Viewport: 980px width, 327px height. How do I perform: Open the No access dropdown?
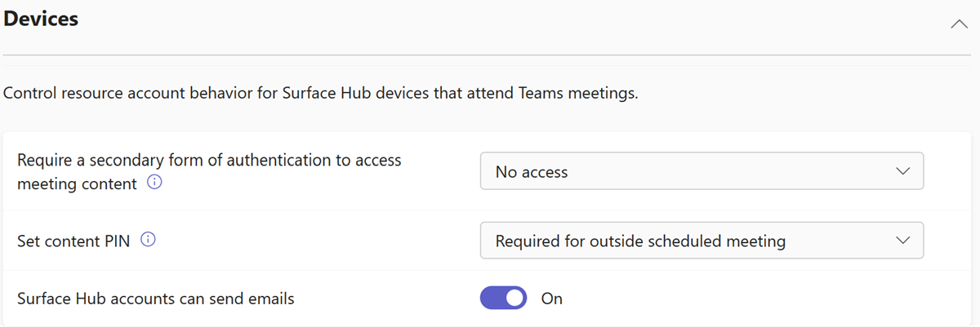(x=702, y=170)
